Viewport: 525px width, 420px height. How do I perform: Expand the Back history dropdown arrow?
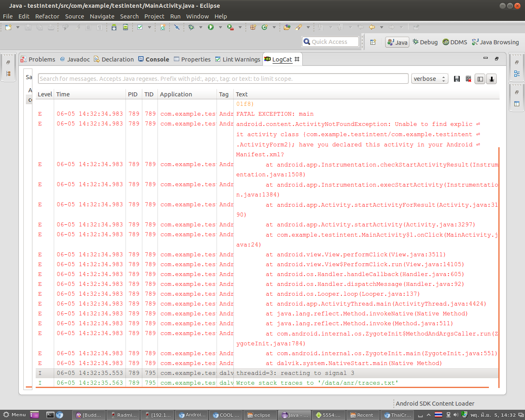click(381, 27)
